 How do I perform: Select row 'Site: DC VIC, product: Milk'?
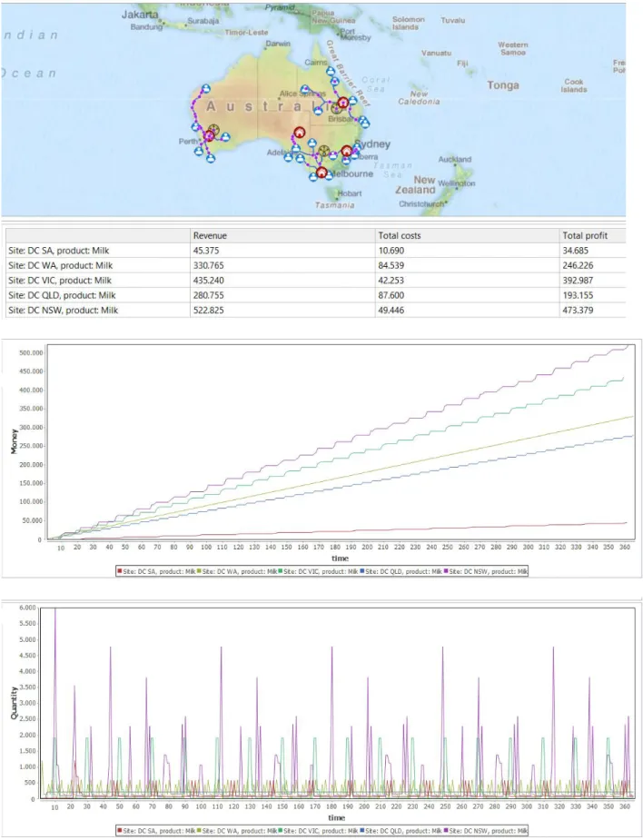point(316,281)
